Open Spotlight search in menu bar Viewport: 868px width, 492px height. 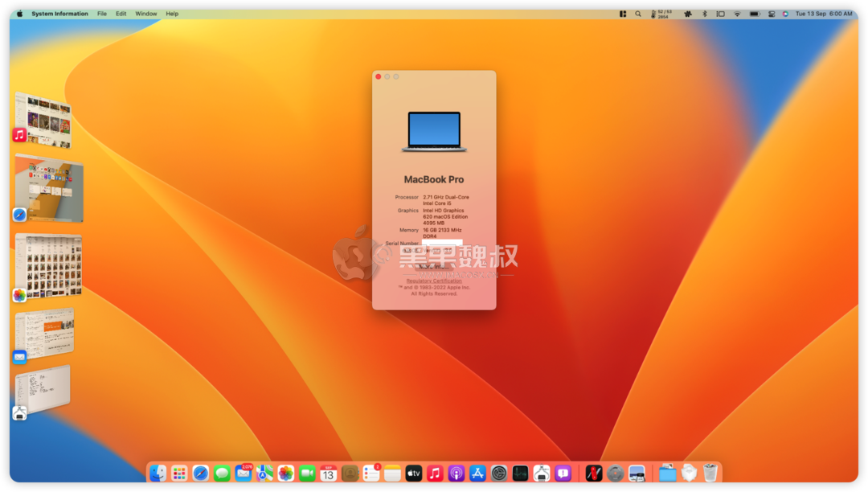(x=638, y=14)
